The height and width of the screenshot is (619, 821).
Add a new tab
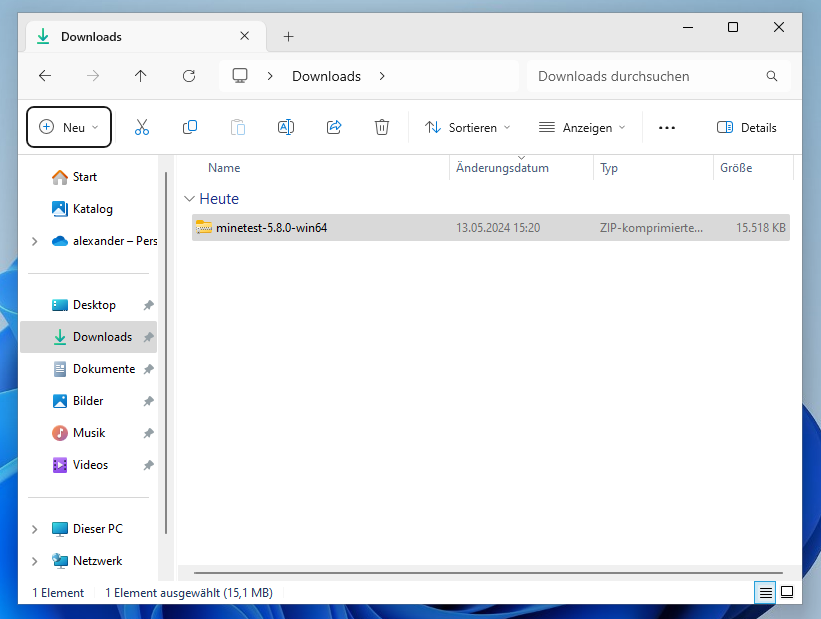289,36
